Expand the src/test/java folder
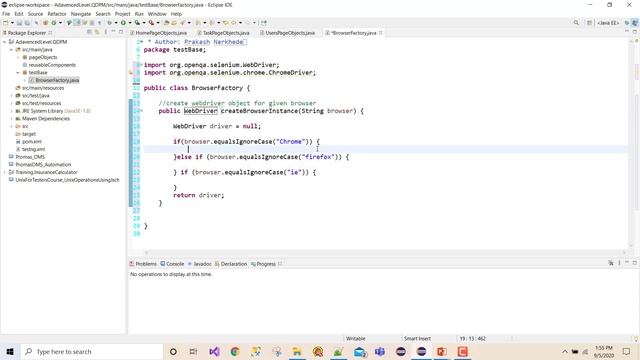Image resolution: width=640 pixels, height=360 pixels. point(11,96)
